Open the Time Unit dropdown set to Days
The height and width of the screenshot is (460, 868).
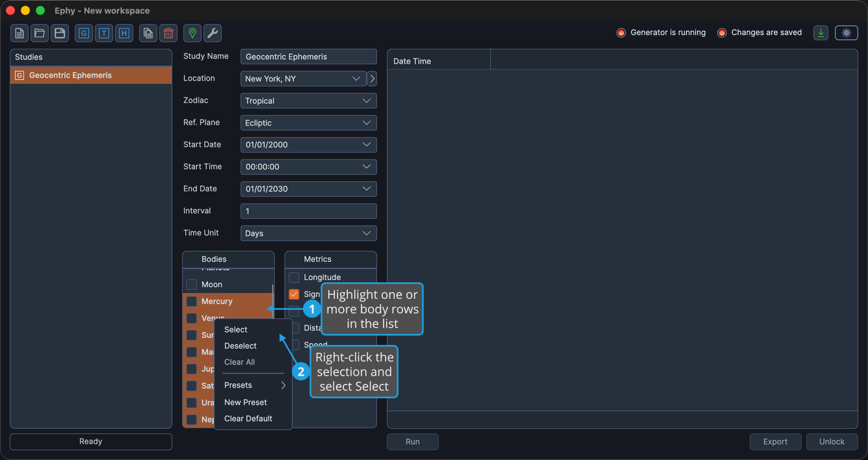coord(309,233)
